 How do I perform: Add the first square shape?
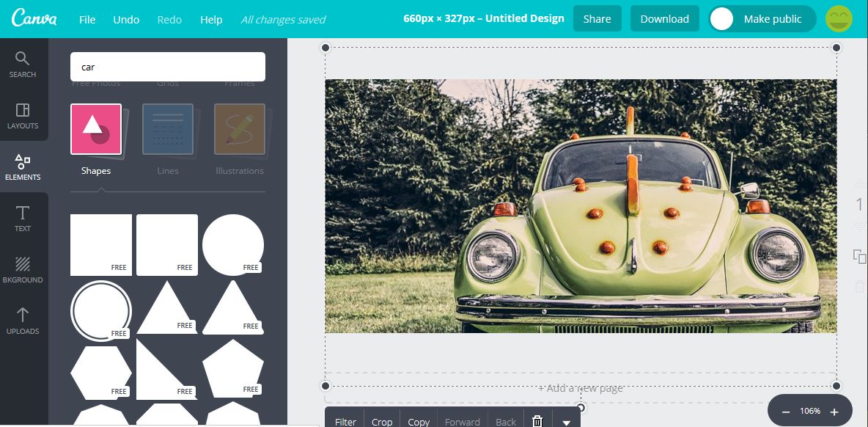click(100, 245)
